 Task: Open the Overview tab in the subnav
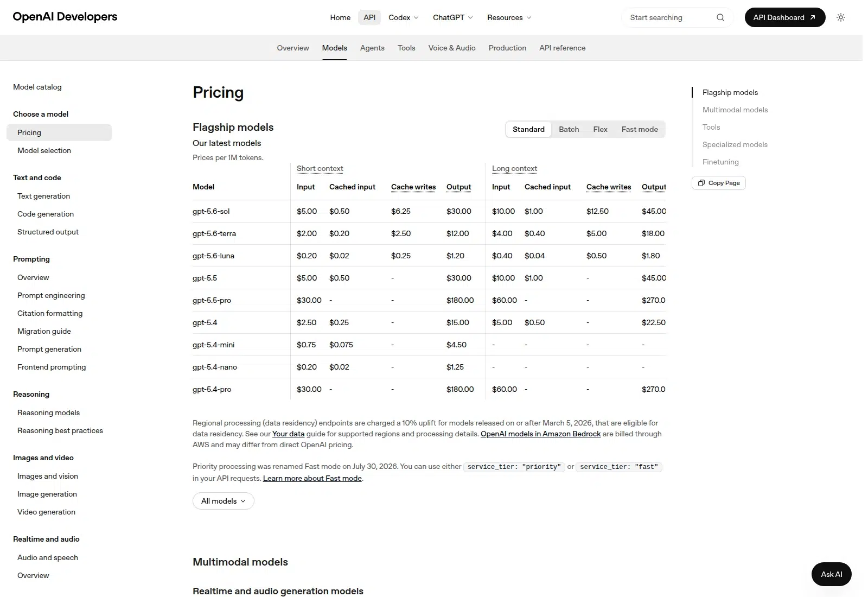[293, 48]
